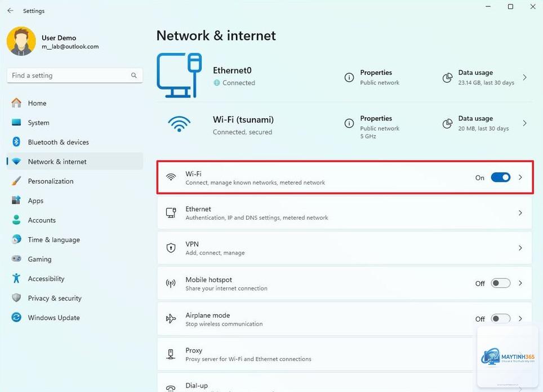543x392 pixels.
Task: Switch on the Airplane mode toggle
Action: (500, 318)
